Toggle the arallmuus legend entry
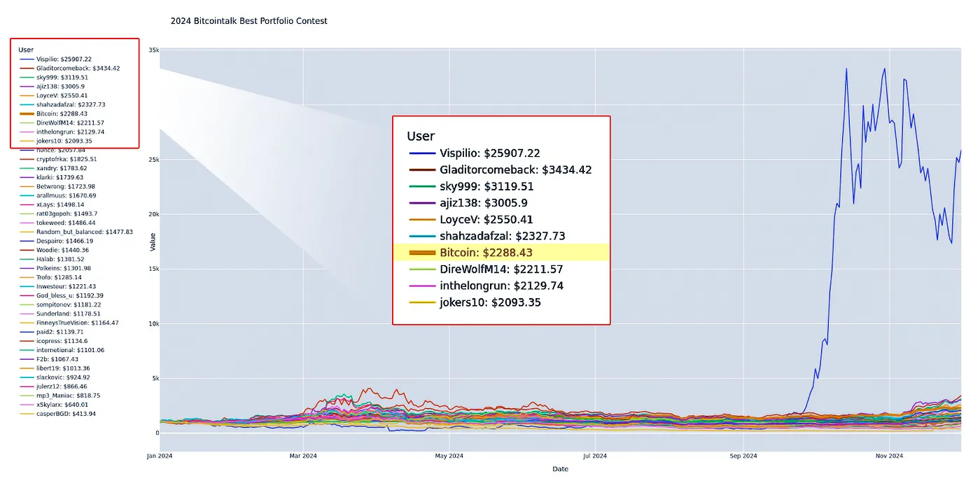Screen dimensions: 980x490 coord(58,195)
